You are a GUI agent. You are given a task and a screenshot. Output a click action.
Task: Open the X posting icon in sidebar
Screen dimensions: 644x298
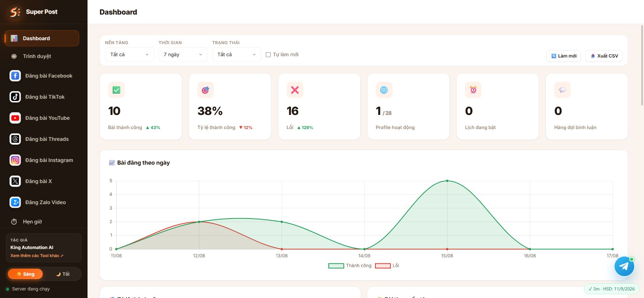coord(15,181)
